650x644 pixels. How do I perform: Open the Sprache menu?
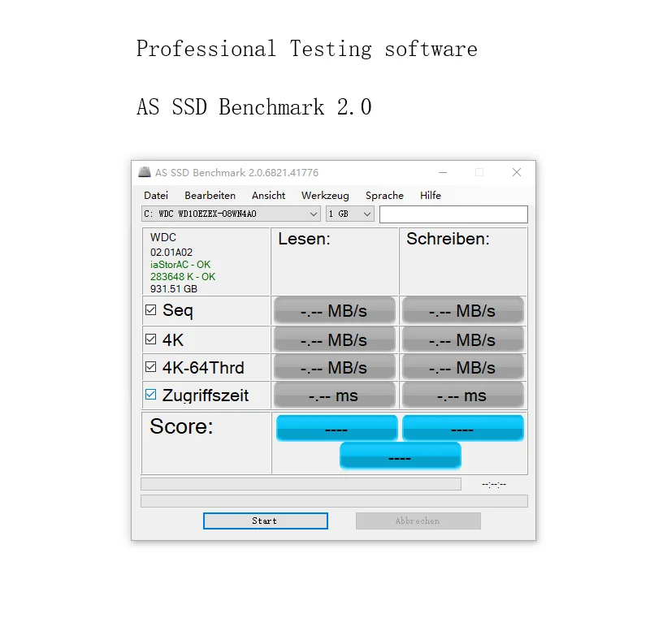coord(384,196)
